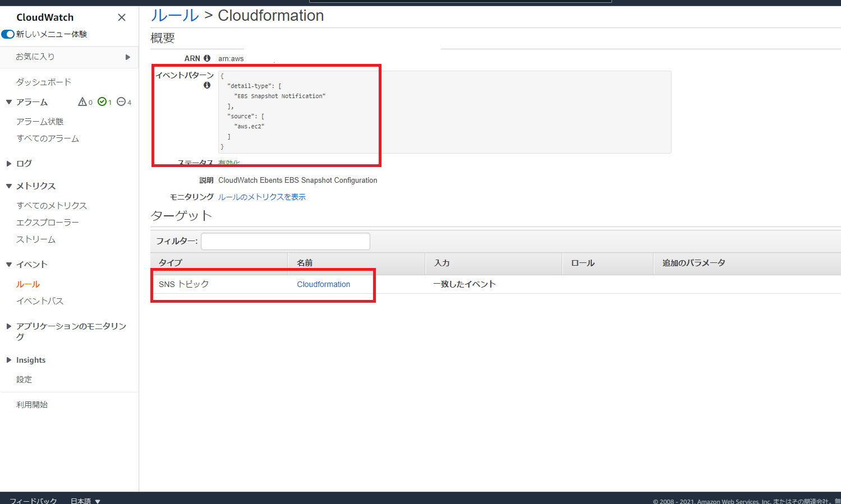The height and width of the screenshot is (504, 841).
Task: Click the in-alarm warning triangle icon
Action: (82, 102)
